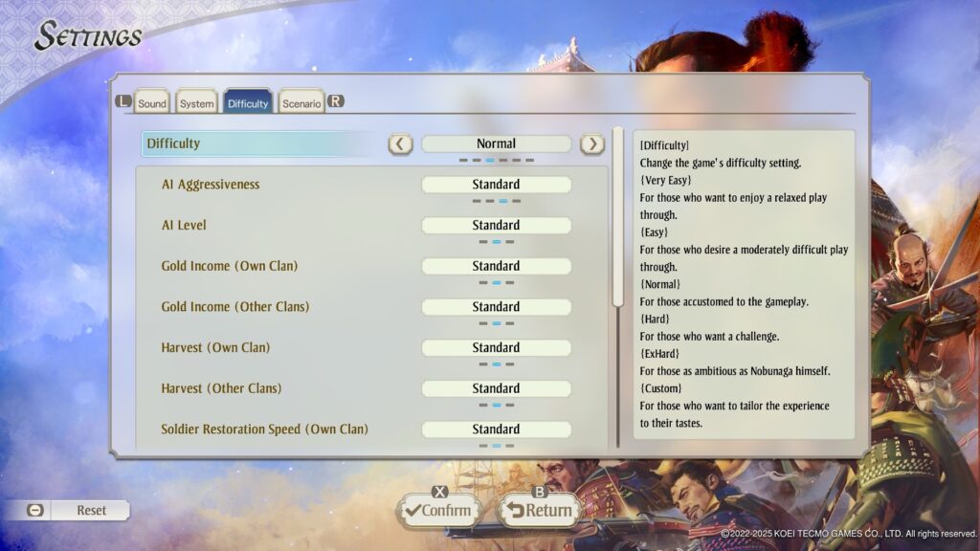980x551 pixels.
Task: Click the B button glyph above Return
Action: click(540, 492)
